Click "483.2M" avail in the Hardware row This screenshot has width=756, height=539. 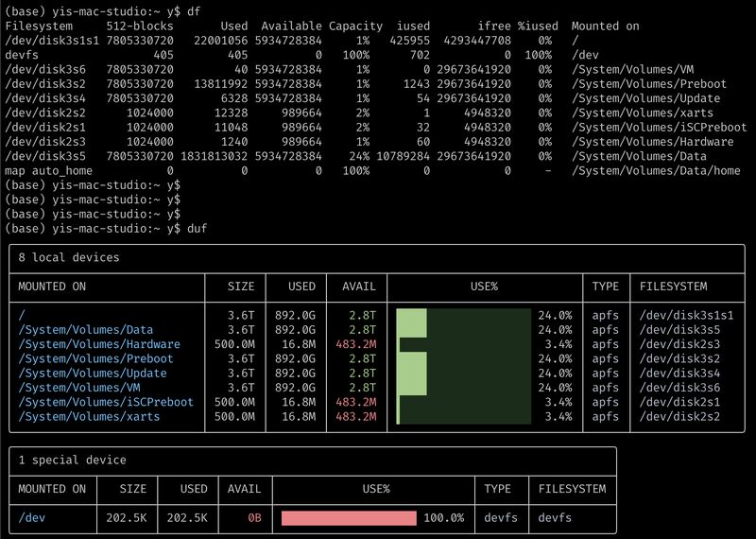356,344
